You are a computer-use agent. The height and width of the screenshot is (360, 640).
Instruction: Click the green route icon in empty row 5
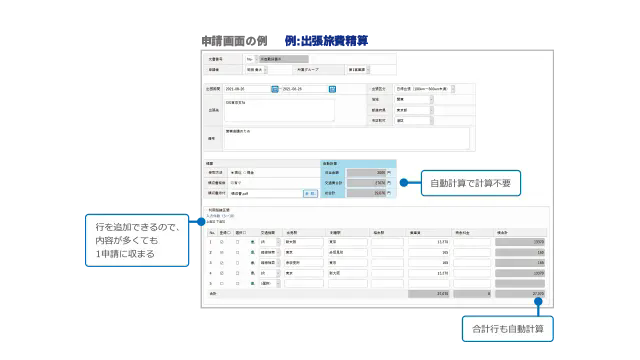pos(253,283)
